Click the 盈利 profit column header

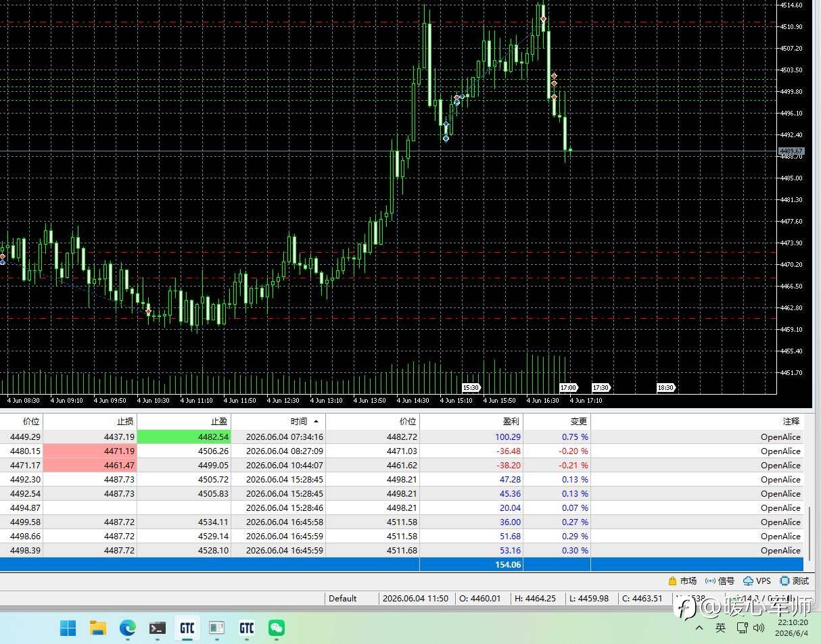tap(511, 421)
